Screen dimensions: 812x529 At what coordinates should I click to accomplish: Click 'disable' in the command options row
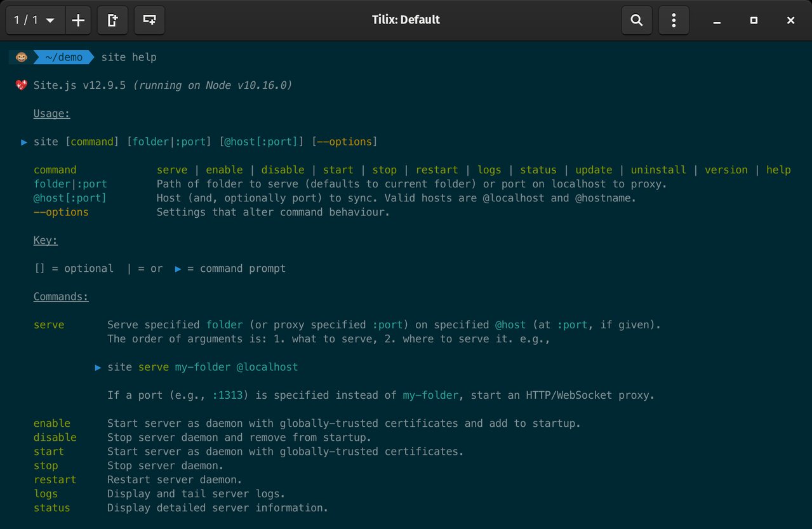(283, 170)
